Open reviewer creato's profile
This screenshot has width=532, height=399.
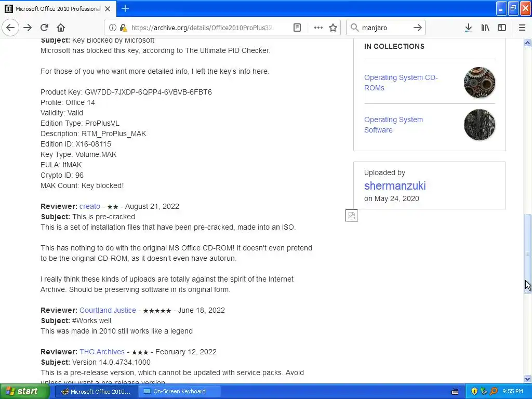tap(89, 206)
